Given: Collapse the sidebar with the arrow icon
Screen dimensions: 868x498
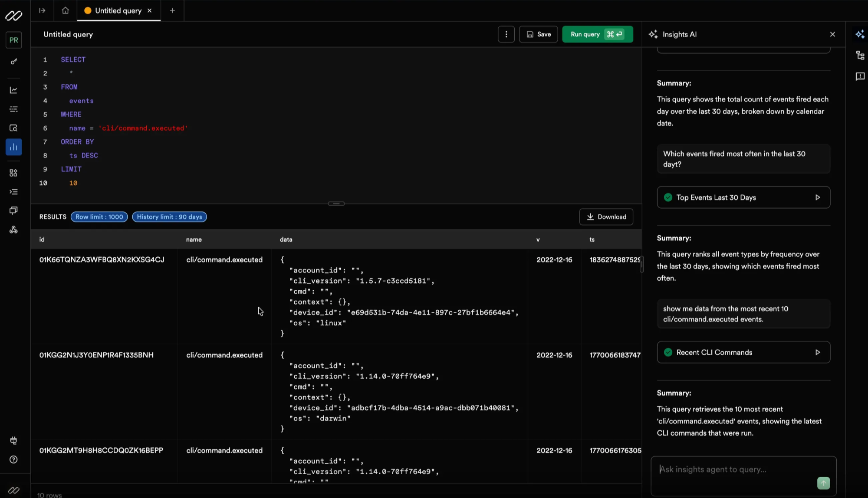Looking at the screenshot, I should pos(42,10).
